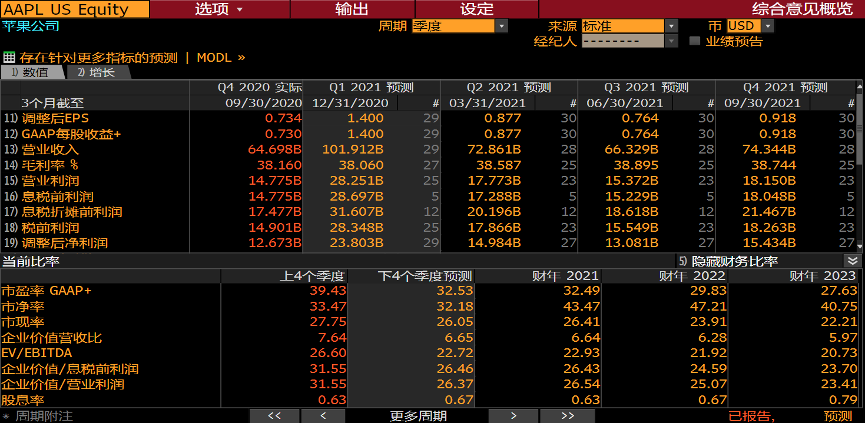Click the Q1 2021 预测 column header
The height and width of the screenshot is (424, 866).
coord(372,88)
